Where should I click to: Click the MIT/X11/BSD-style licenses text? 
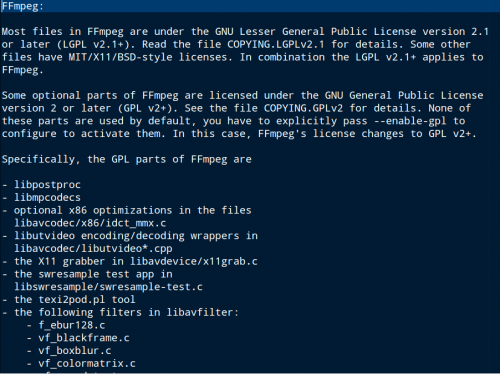tap(150, 57)
